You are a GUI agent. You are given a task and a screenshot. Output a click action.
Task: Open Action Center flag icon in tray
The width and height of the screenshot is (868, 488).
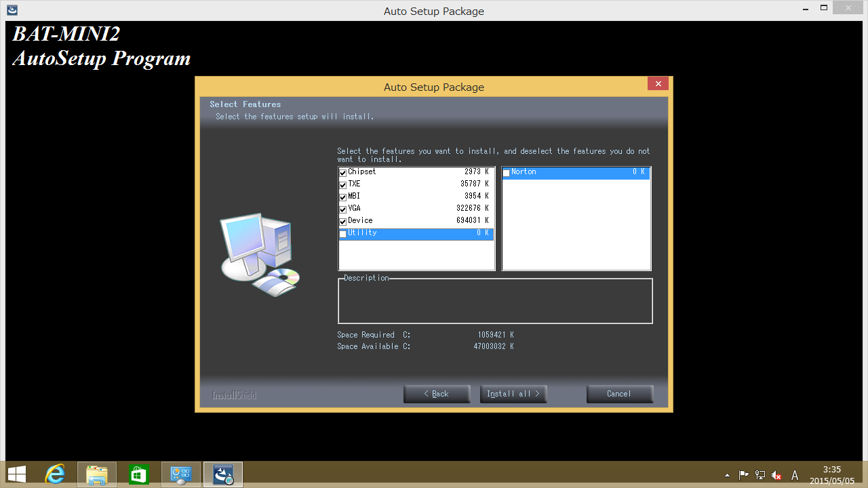(x=744, y=475)
